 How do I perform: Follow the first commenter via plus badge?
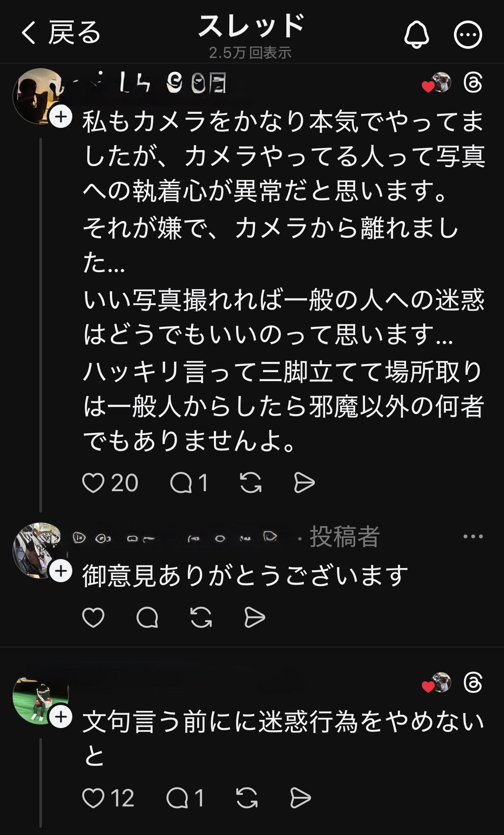[x=61, y=116]
